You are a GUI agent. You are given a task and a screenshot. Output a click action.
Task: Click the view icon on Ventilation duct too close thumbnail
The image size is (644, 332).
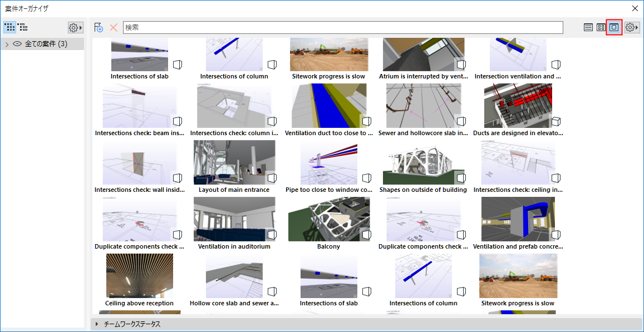click(x=367, y=121)
